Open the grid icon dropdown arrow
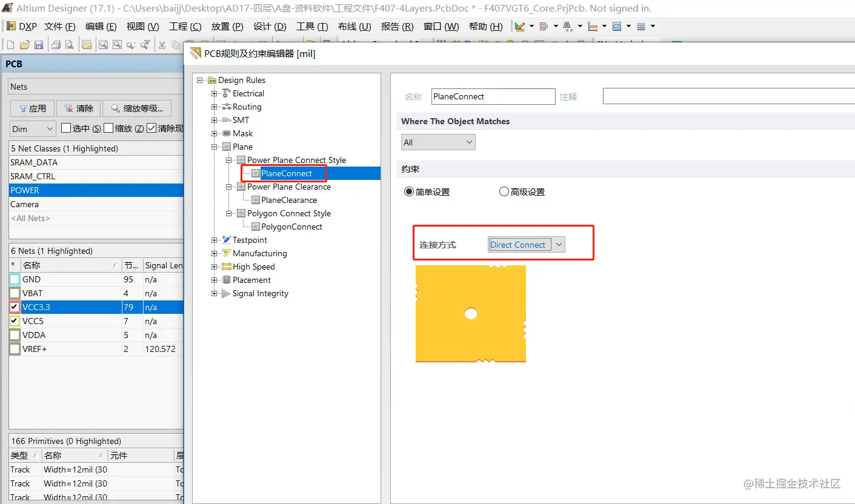 pyautogui.click(x=653, y=27)
